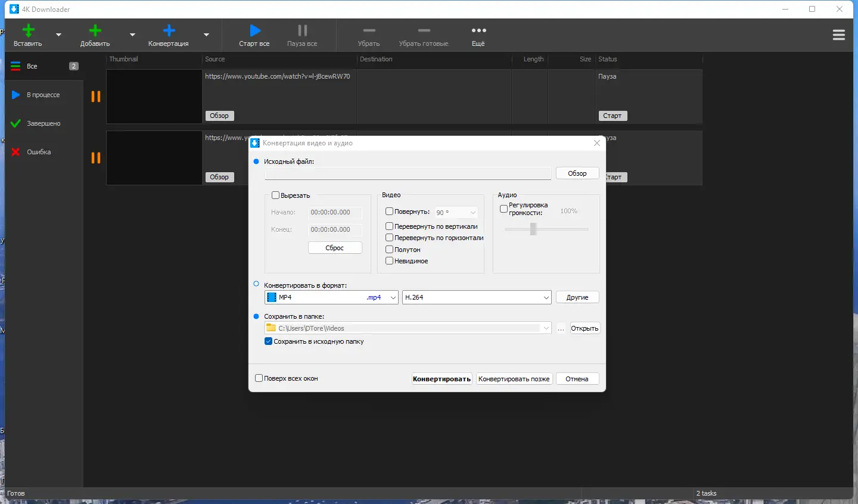The image size is (858, 504).
Task: Open the H.264 codec dropdown
Action: point(545,297)
